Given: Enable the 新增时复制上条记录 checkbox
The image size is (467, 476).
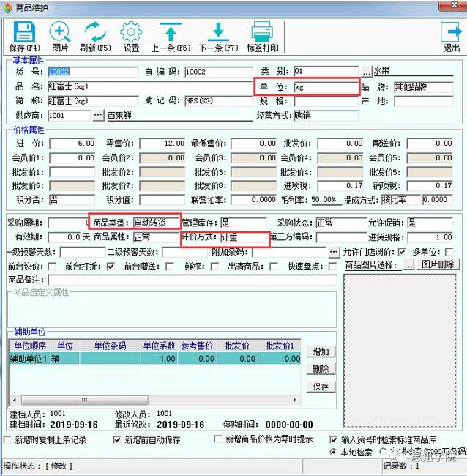Looking at the screenshot, I should [8, 440].
